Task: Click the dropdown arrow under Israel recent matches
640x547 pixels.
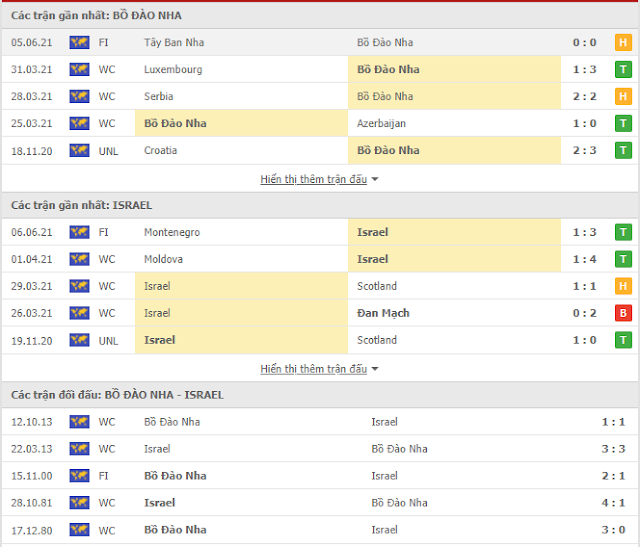Action: pyautogui.click(x=375, y=369)
